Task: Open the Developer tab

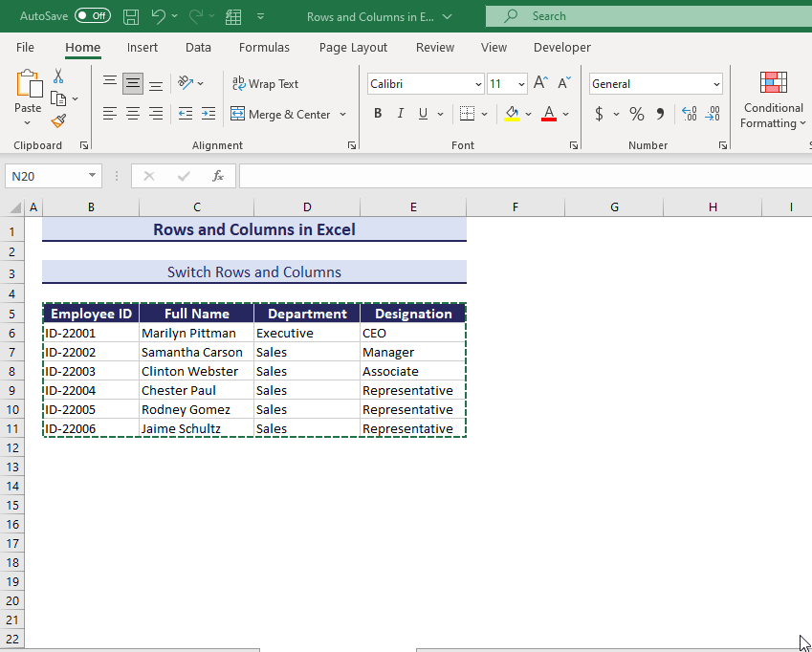Action: 561,47
